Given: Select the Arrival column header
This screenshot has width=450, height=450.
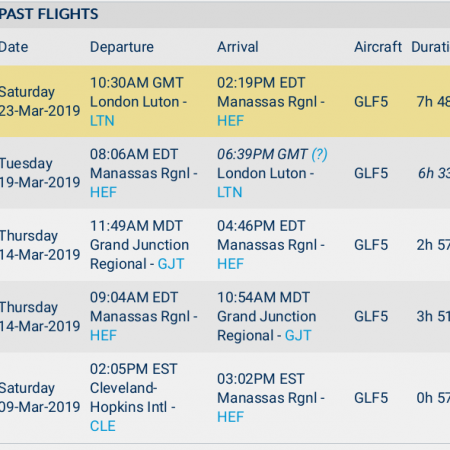Looking at the screenshot, I should tap(238, 47).
